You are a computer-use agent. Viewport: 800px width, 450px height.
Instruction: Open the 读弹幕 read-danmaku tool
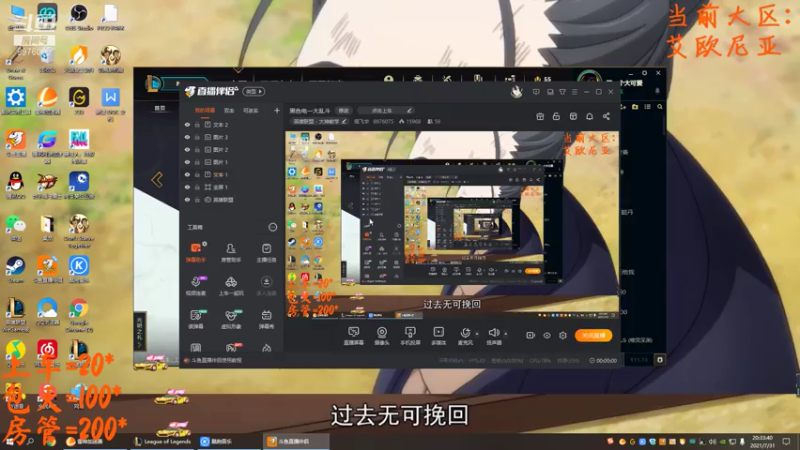click(195, 319)
